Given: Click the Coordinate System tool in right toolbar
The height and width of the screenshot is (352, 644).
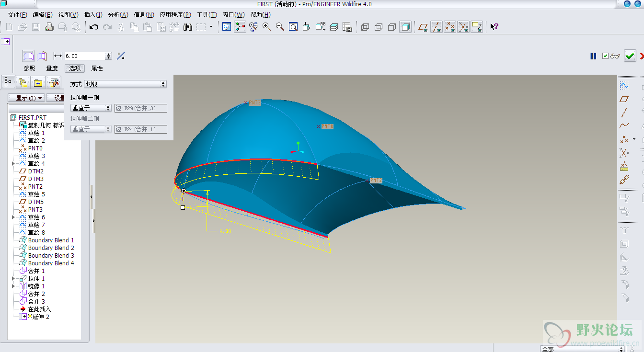Looking at the screenshot, I should click(x=624, y=153).
